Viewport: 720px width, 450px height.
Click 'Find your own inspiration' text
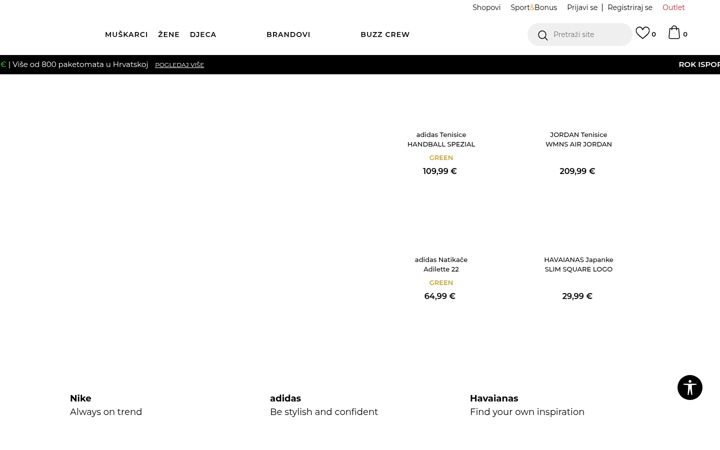(x=527, y=412)
